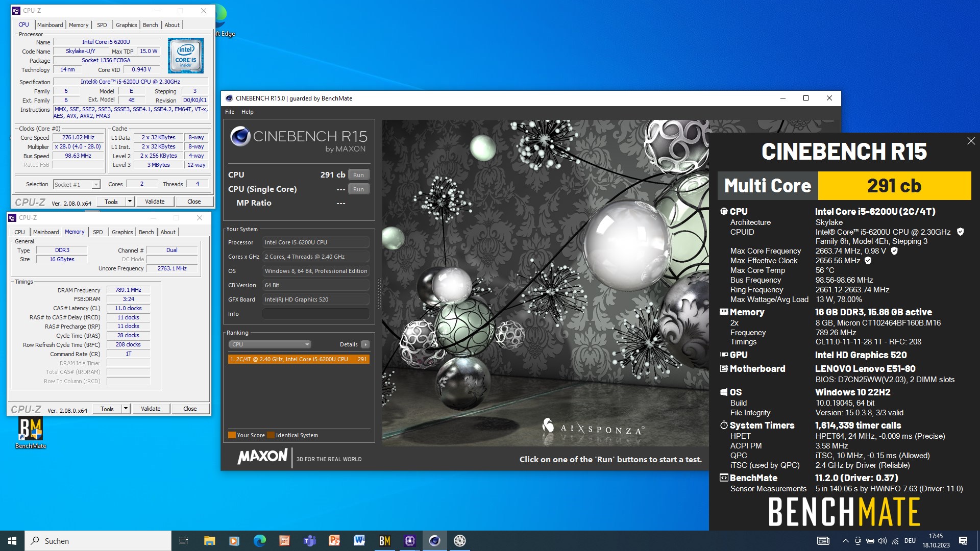Open the SPD tab in top CPU-Z window
The height and width of the screenshot is (551, 980).
point(102,25)
